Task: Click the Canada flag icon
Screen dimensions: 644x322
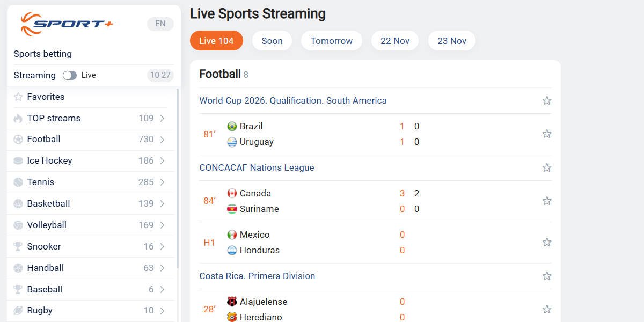Action: [232, 194]
